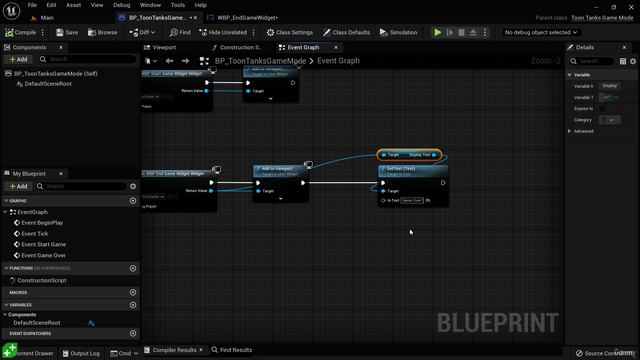Screen dimensions: 640x360
Task: Collapse the EventGraph tree item
Action: point(5,212)
